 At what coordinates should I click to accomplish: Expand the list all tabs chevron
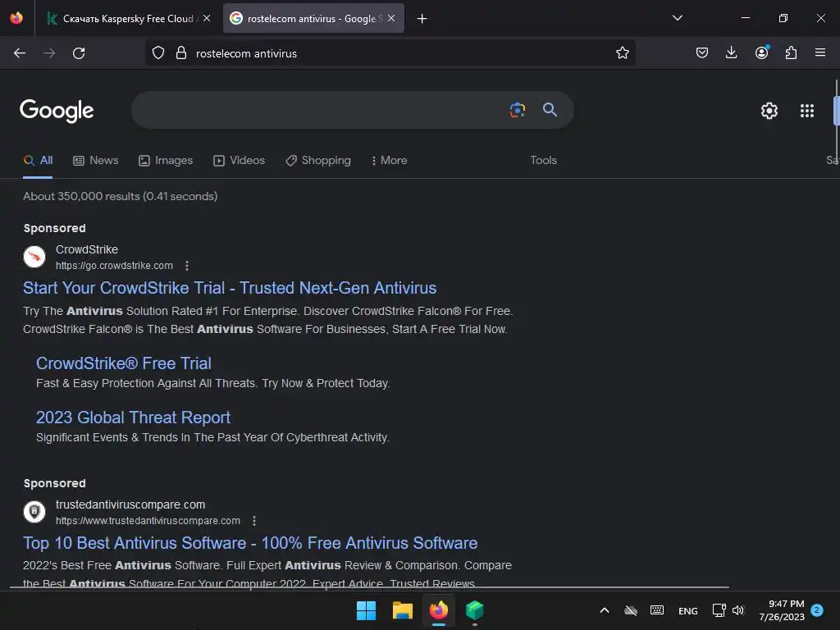[x=677, y=18]
